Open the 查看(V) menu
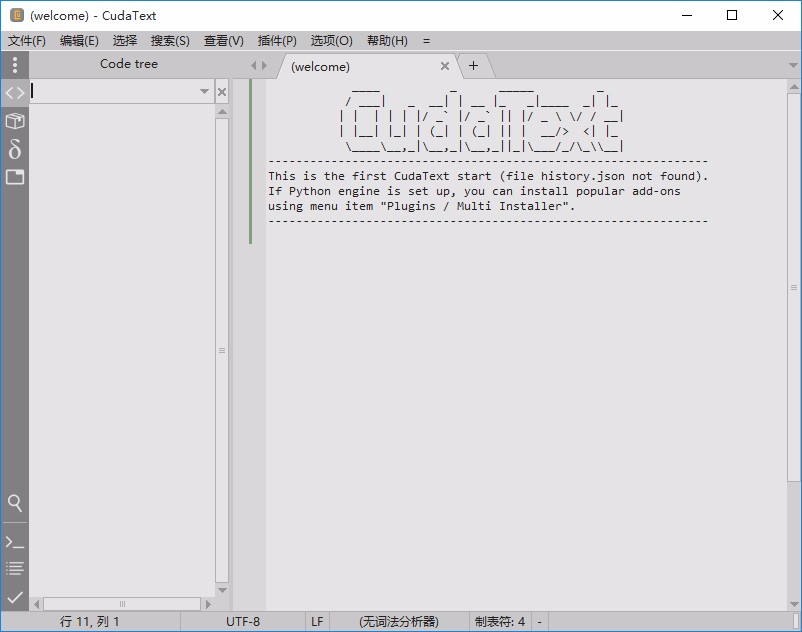 224,41
